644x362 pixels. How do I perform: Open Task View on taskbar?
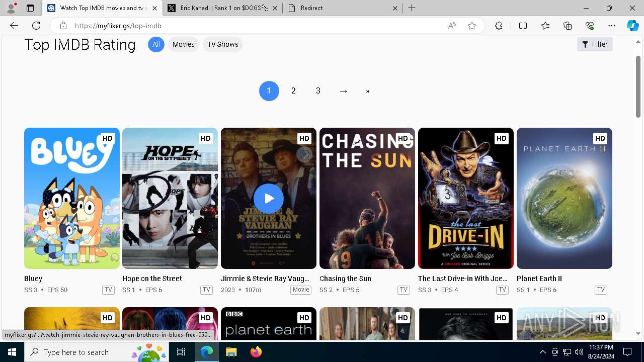click(181, 352)
